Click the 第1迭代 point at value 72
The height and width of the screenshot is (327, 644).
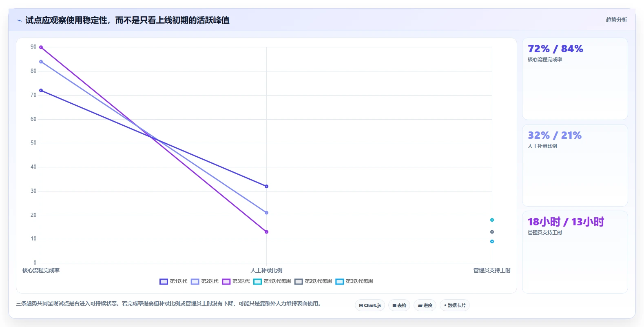pyautogui.click(x=41, y=90)
